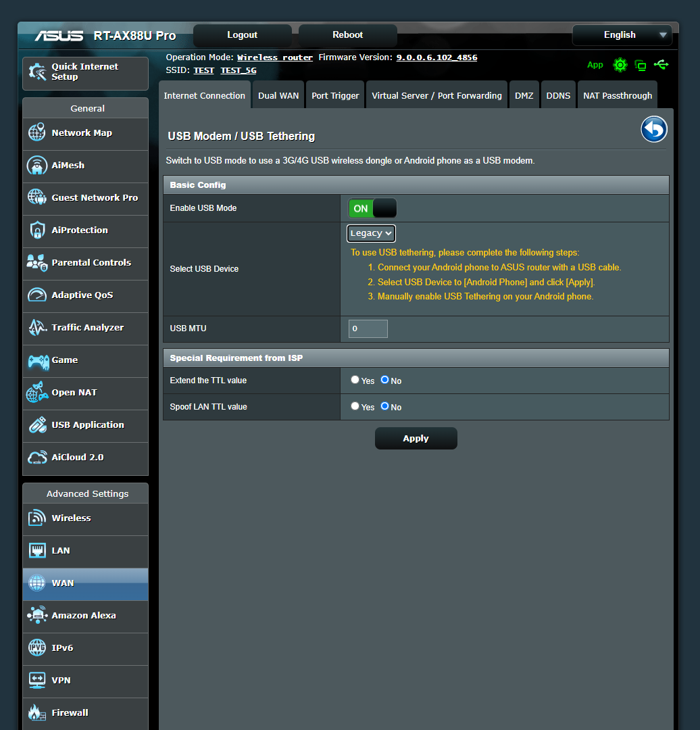Switch to the NAT Passthrough tab

(618, 95)
